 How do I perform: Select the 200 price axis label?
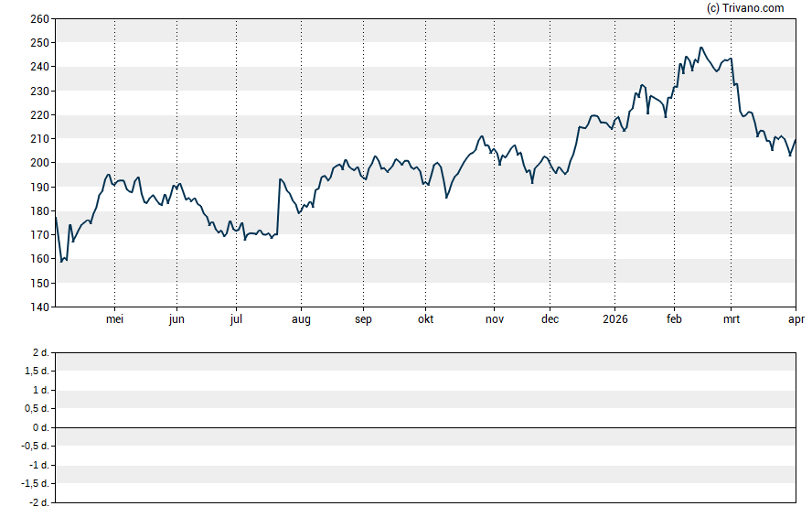click(39, 163)
